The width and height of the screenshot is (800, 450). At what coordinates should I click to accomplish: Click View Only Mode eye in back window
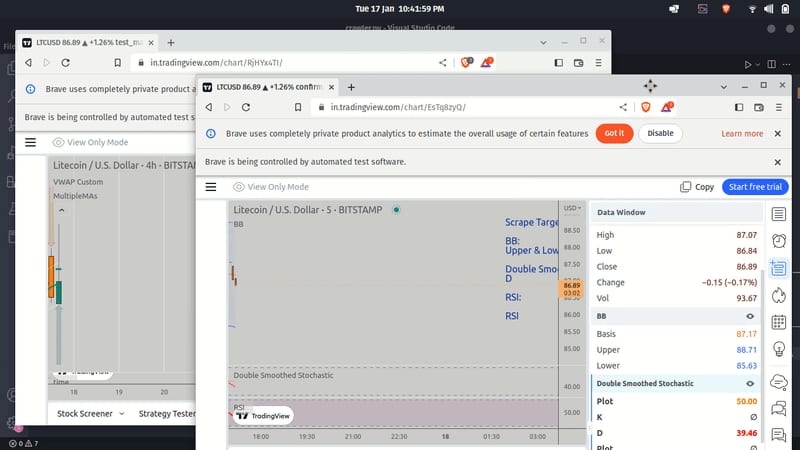58,142
